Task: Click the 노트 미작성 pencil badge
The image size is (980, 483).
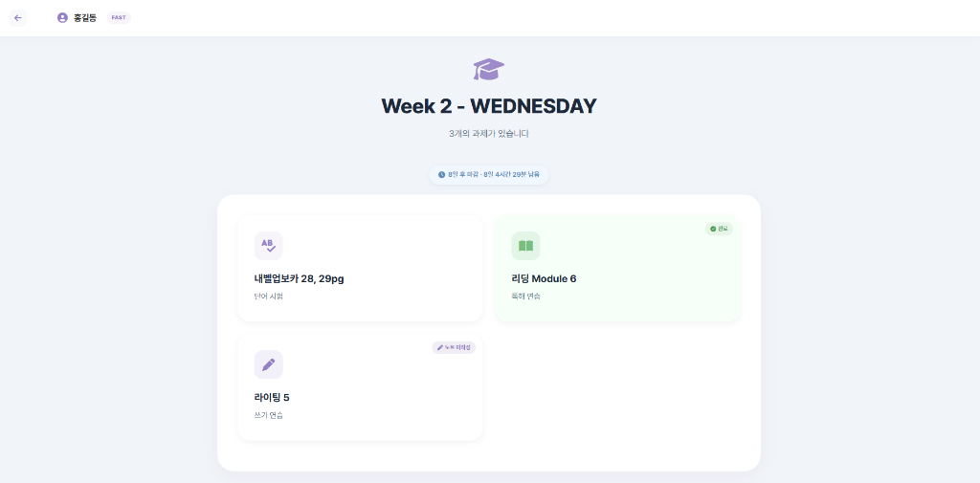Action: [454, 347]
